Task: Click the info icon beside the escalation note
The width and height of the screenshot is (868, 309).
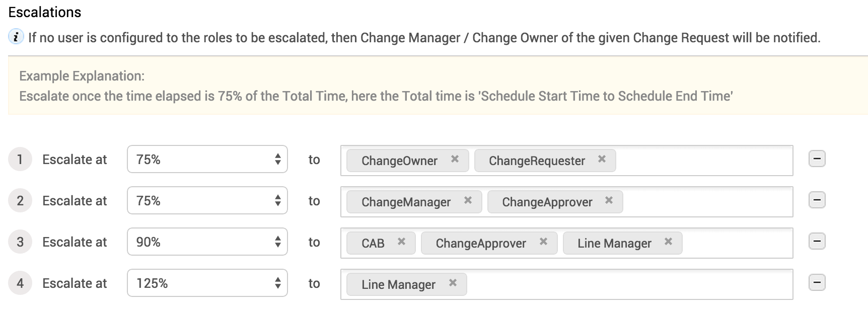Action: (x=16, y=37)
